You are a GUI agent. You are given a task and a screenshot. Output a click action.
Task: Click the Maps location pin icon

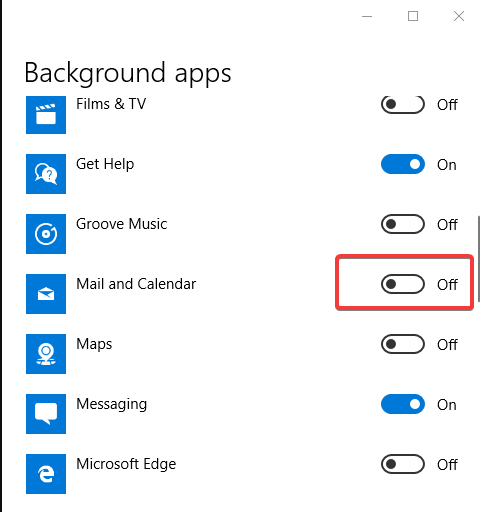(x=46, y=354)
